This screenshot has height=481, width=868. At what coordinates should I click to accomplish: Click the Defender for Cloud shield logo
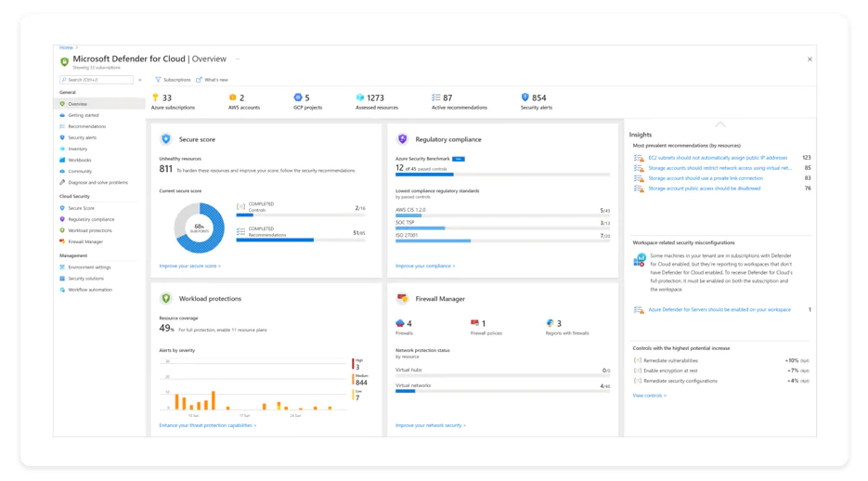[64, 61]
